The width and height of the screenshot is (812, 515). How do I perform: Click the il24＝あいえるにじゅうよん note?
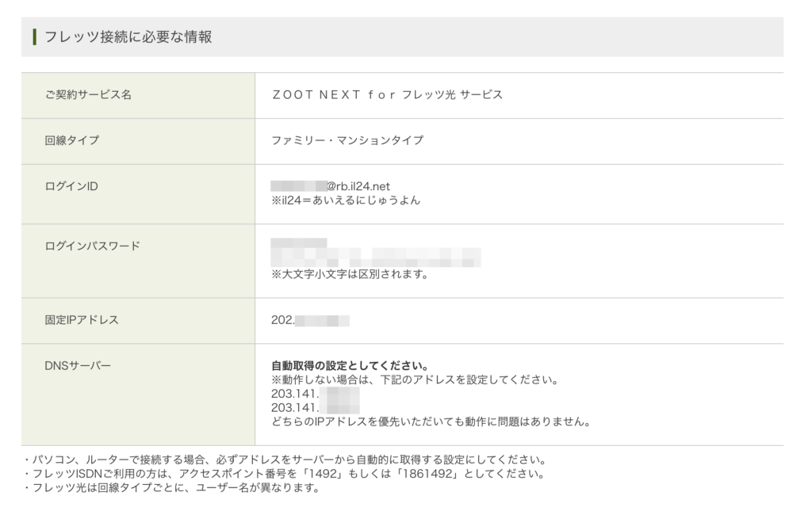point(346,200)
